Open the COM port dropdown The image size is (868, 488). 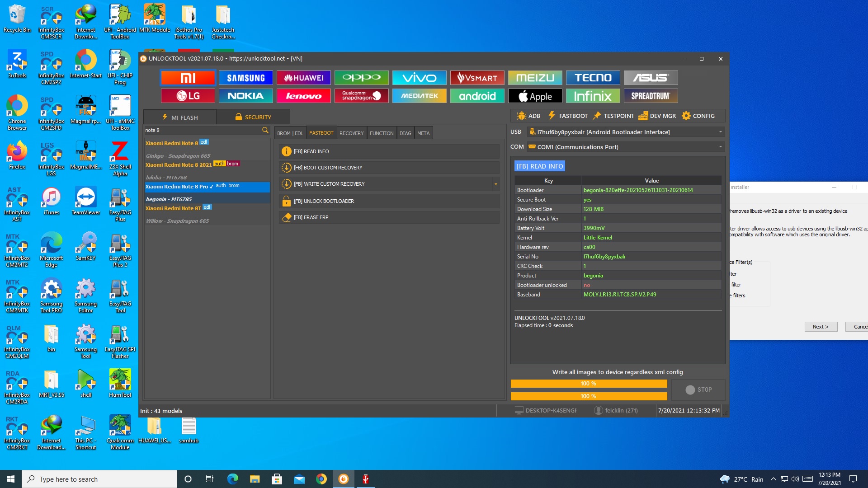coord(626,147)
